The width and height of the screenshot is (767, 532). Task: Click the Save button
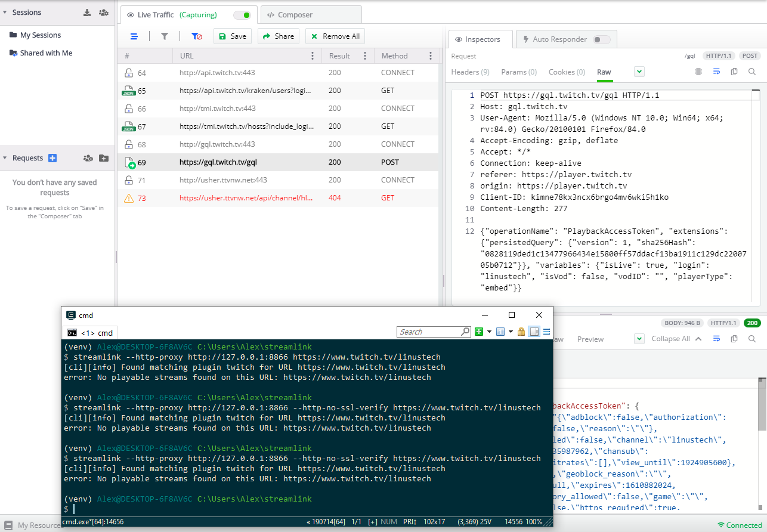click(x=233, y=36)
